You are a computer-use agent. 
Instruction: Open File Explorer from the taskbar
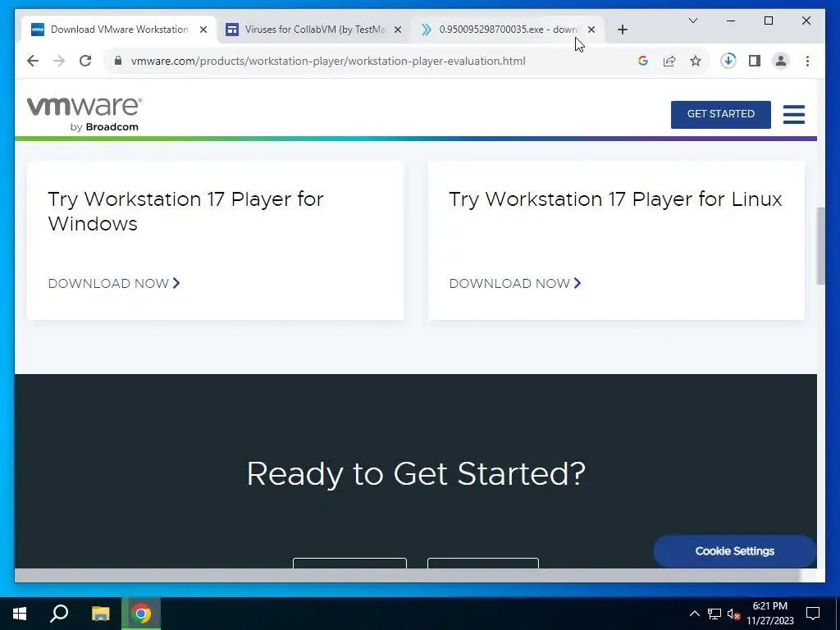(x=100, y=614)
